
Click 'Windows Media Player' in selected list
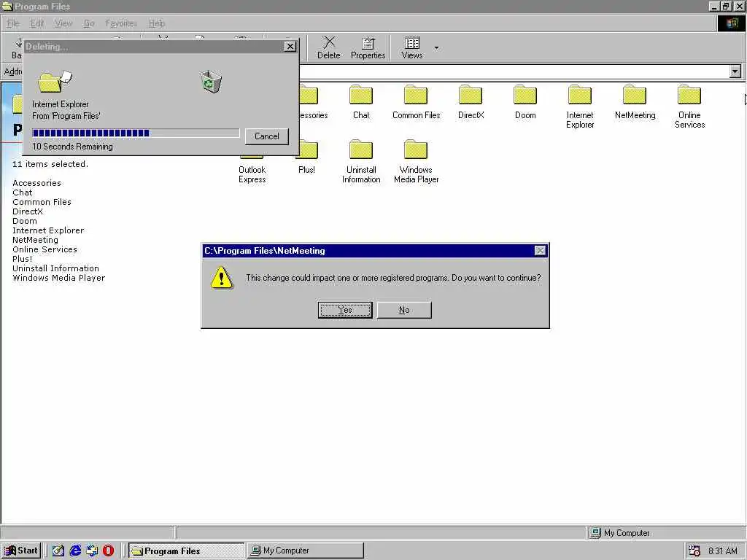point(58,278)
